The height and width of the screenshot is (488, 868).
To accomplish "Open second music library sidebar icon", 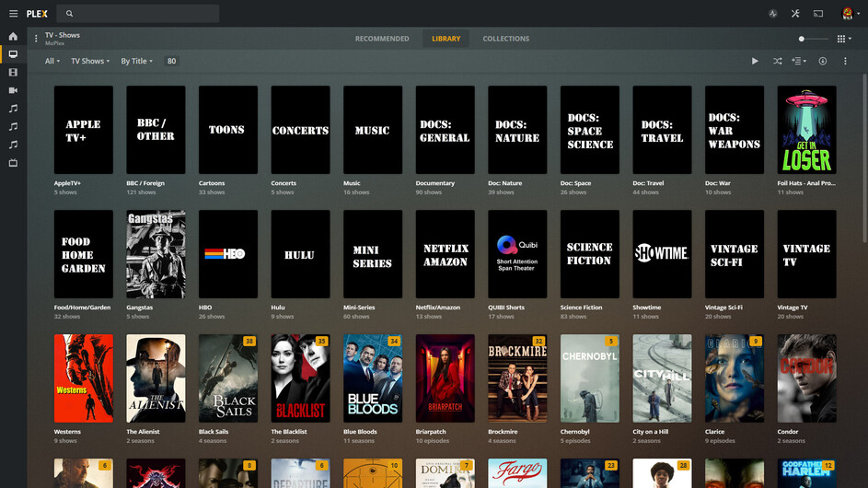I will coord(13,126).
